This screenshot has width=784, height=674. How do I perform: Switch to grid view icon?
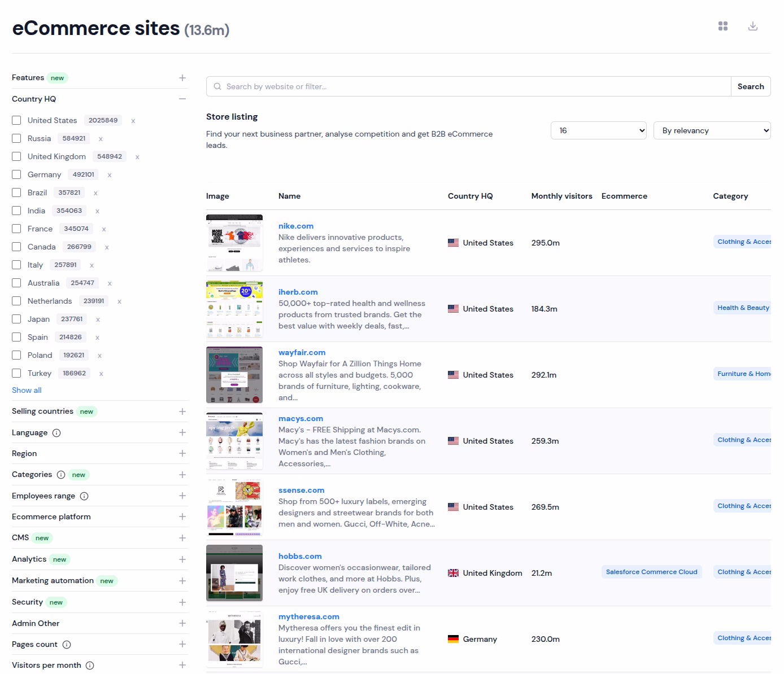[x=723, y=26]
